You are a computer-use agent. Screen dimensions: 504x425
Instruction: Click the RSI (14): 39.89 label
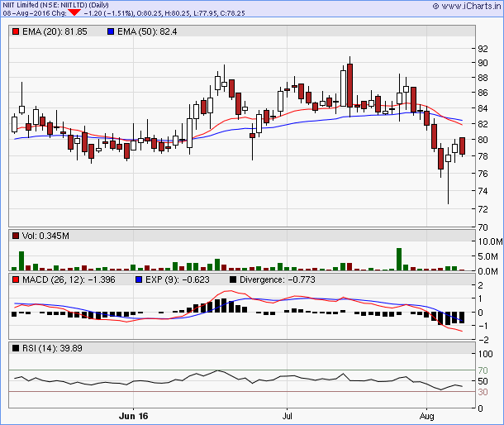[52, 348]
